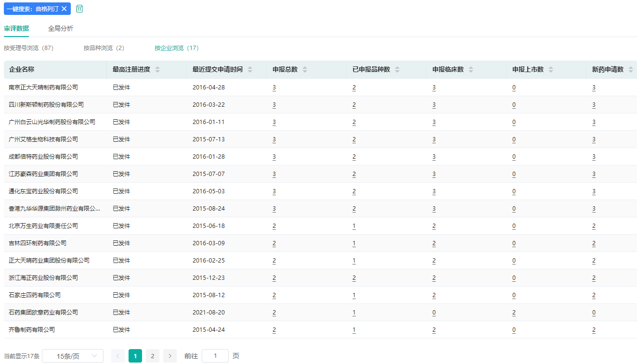Viewport: 637px width, 364px height.
Task: Open 申报总数 link for 南京正大天晴制药有限公司
Action: pyautogui.click(x=274, y=88)
